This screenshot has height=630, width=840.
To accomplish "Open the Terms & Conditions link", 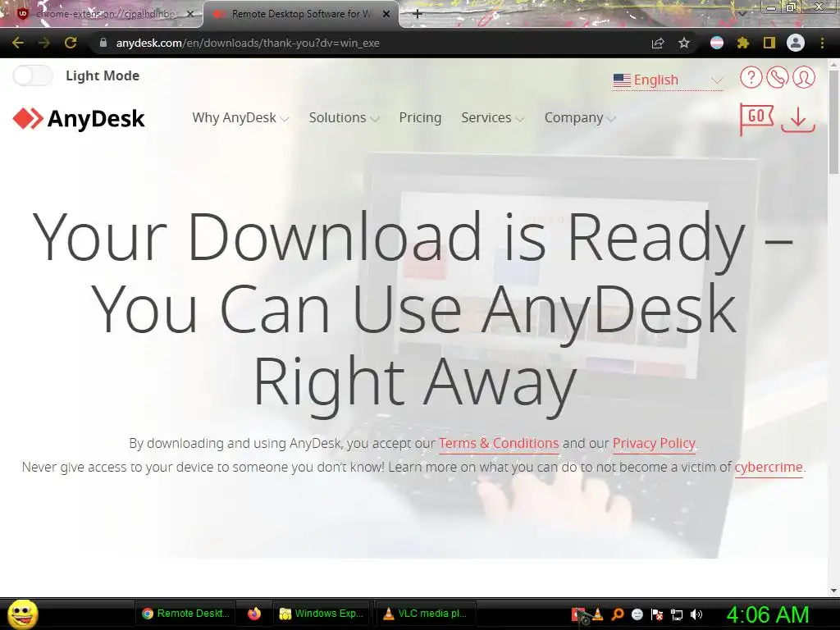I will click(x=499, y=444).
